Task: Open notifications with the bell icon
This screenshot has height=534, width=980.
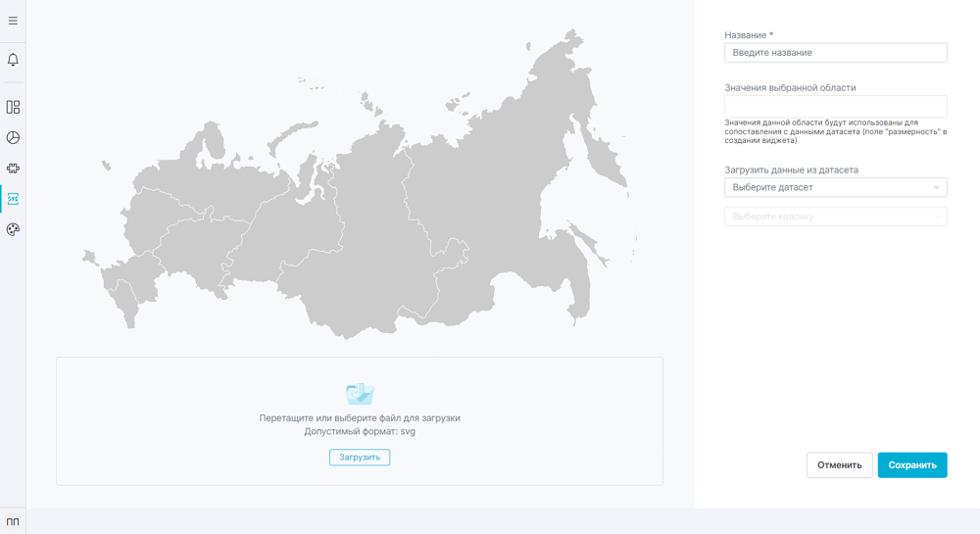Action: (x=13, y=60)
